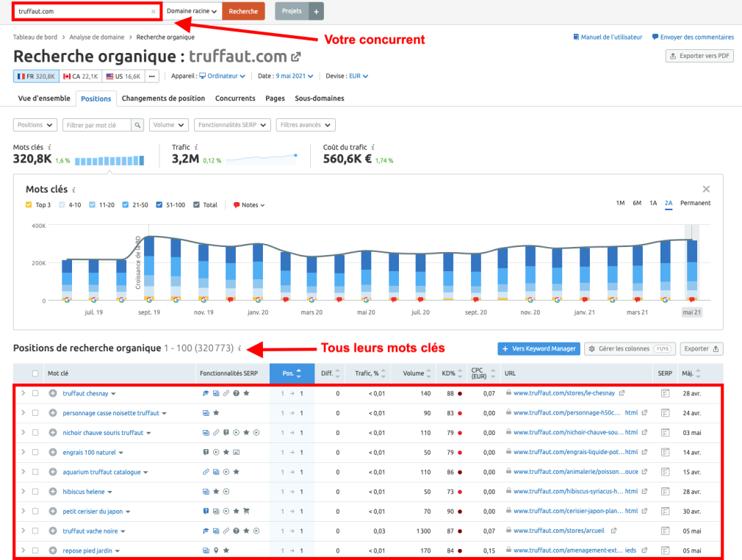
Task: Click shopping cart SERP feature in petit cerisier row
Action: [247, 511]
